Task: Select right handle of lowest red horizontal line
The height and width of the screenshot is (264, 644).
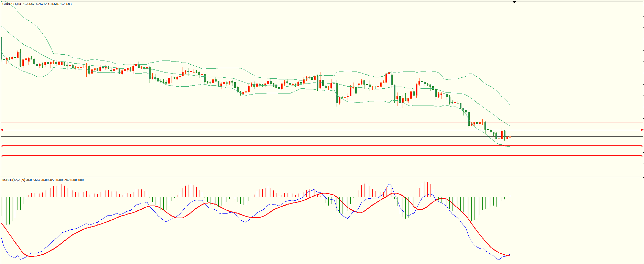Action: point(642,156)
